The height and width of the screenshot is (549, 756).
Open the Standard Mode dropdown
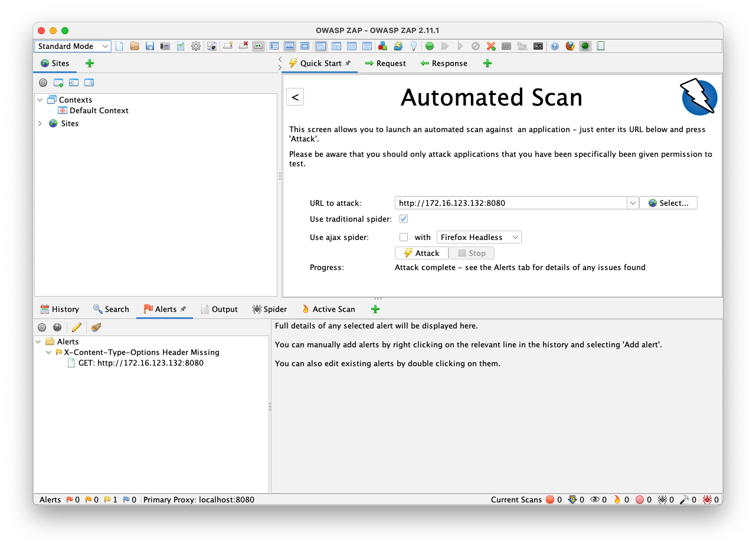73,46
